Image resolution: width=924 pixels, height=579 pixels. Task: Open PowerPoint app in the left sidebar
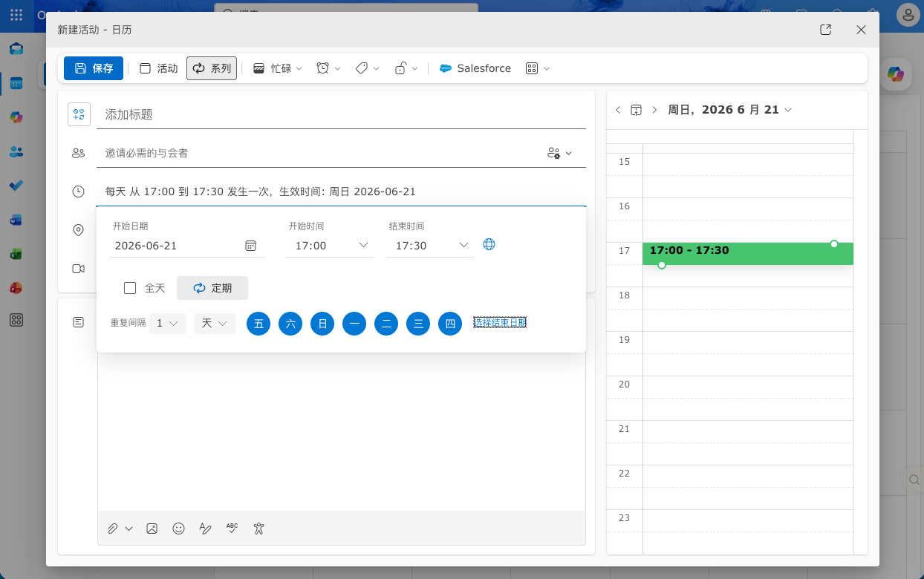[x=16, y=287]
